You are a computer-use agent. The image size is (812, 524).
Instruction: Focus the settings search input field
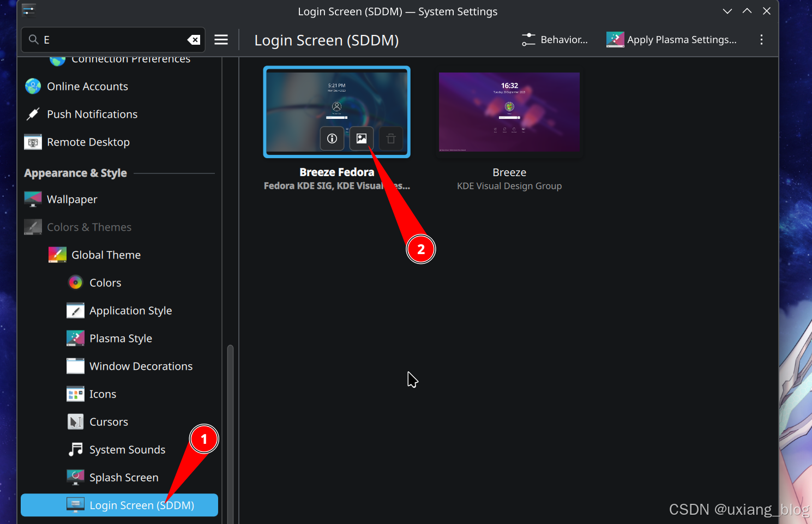coord(113,40)
